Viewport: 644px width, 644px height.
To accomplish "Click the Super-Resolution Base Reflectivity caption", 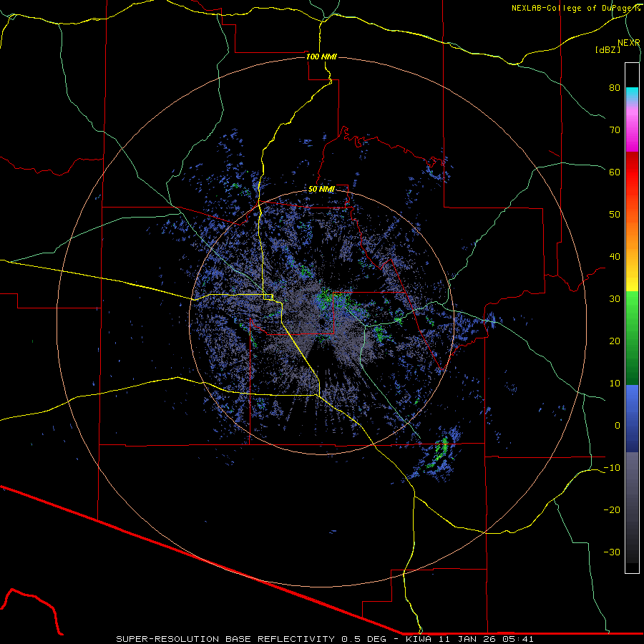I will click(251, 639).
